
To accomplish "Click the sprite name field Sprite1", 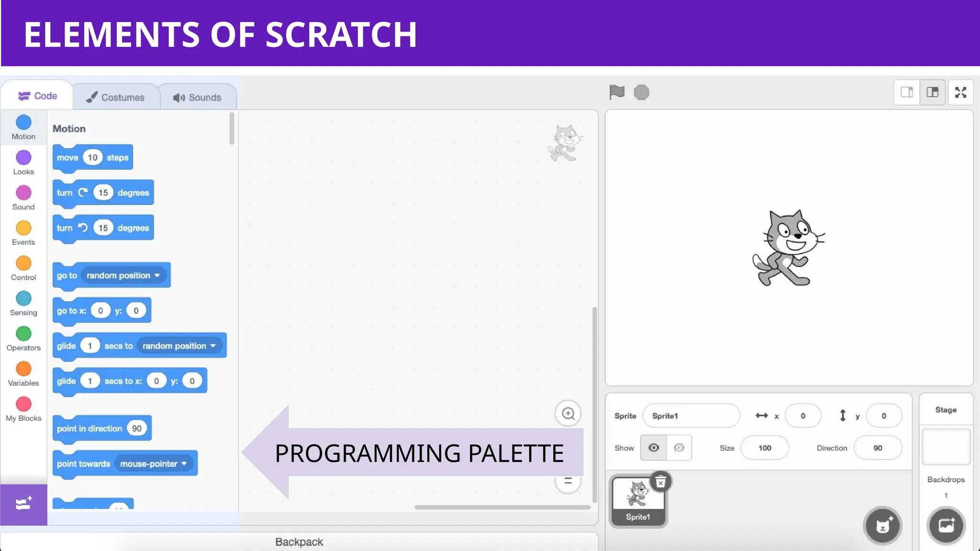I will point(691,416).
